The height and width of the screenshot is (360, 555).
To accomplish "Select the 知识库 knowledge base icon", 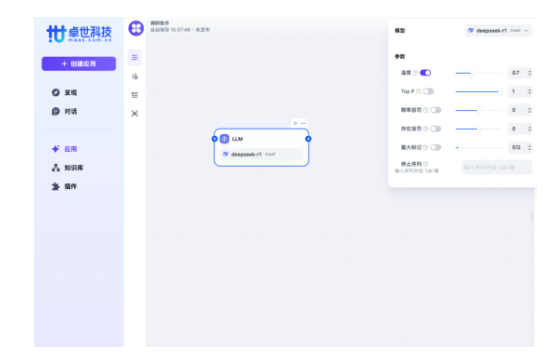I will pyautogui.click(x=56, y=168).
